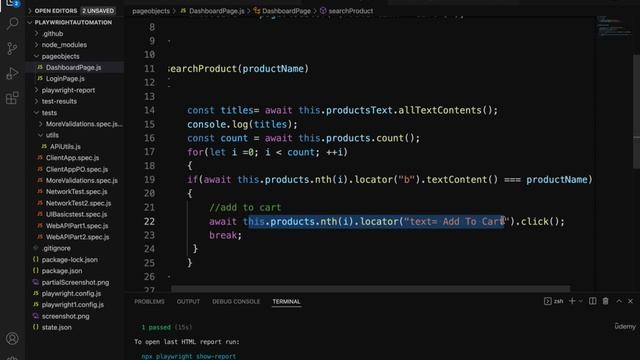Open screenshot.png image file
640x360 pixels.
coord(65,316)
